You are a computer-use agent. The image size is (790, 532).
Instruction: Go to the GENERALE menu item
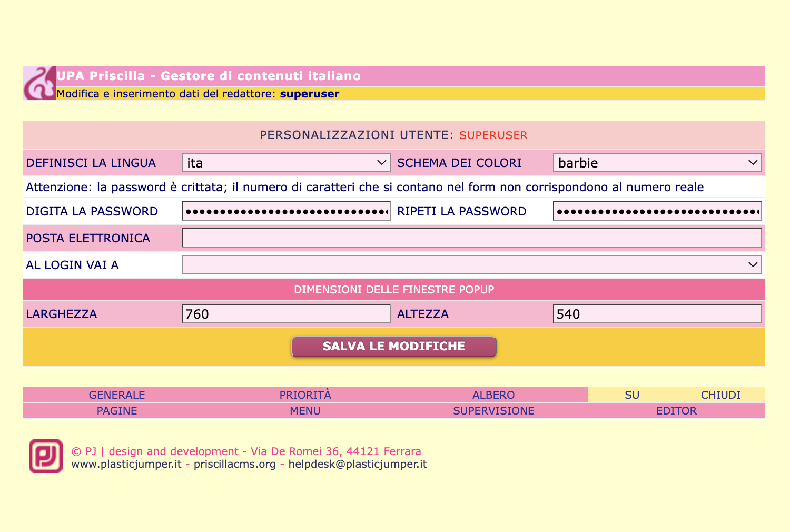point(117,395)
